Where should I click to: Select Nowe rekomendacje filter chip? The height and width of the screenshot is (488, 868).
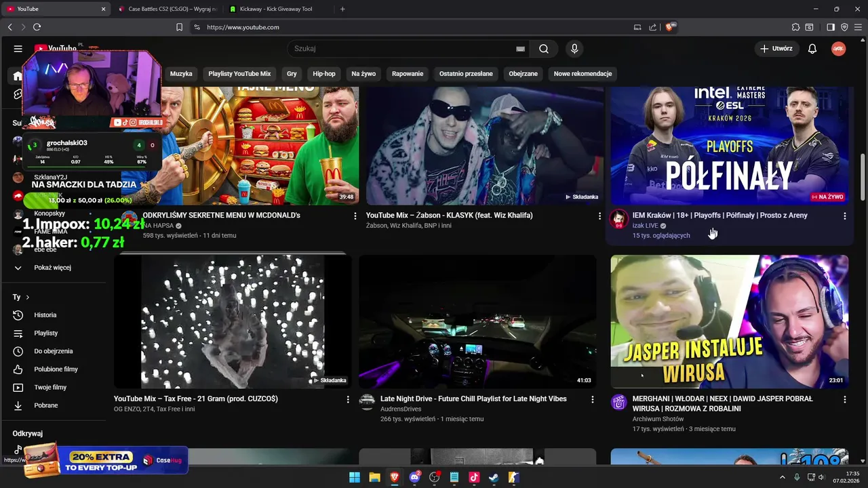[583, 74]
